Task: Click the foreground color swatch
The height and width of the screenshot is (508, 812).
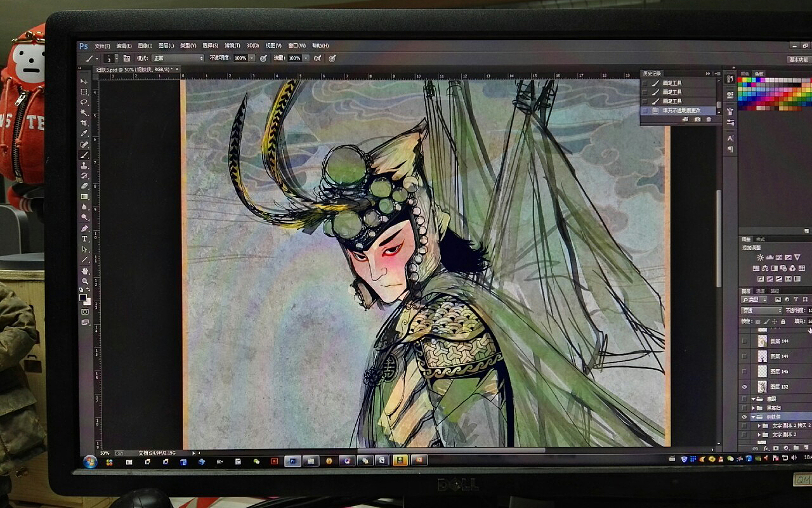Action: tap(82, 297)
